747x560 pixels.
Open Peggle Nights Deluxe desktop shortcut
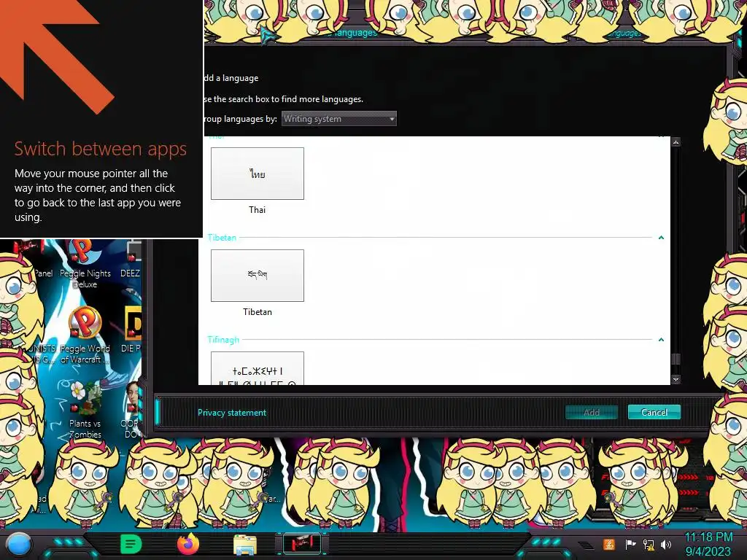85,265
